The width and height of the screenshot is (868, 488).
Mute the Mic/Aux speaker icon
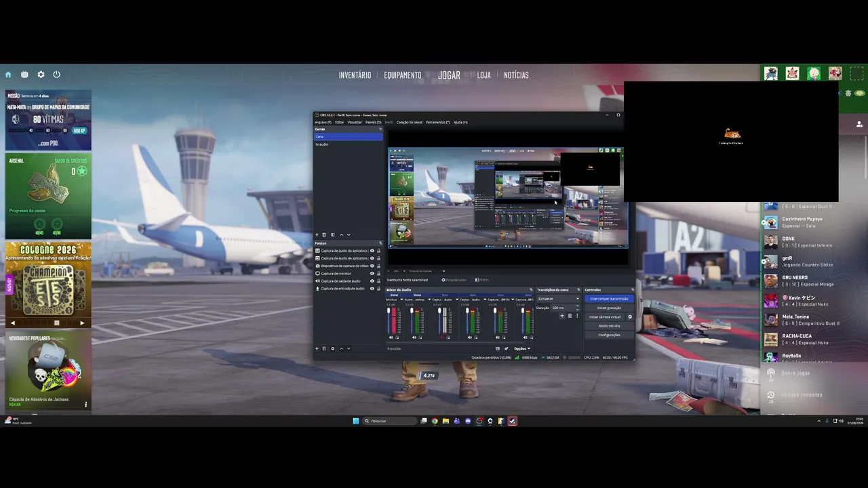click(x=391, y=338)
